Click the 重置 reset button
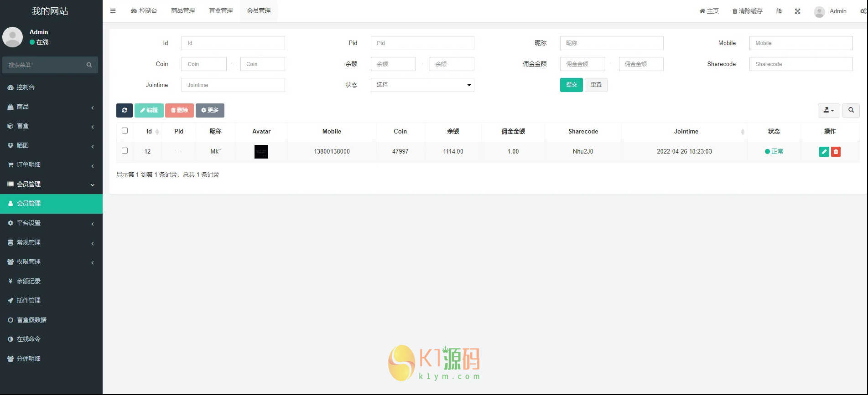 (x=596, y=85)
